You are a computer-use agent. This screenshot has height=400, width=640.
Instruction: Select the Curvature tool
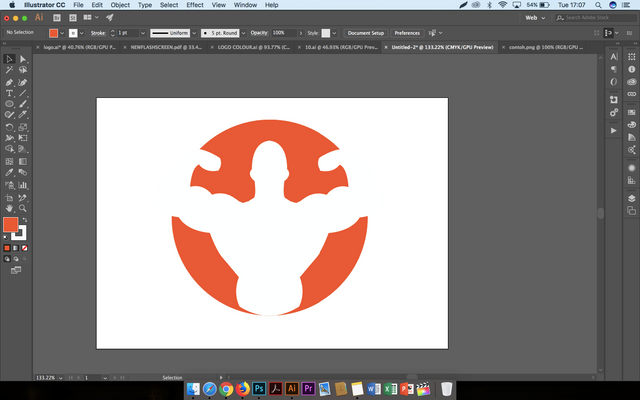23,83
